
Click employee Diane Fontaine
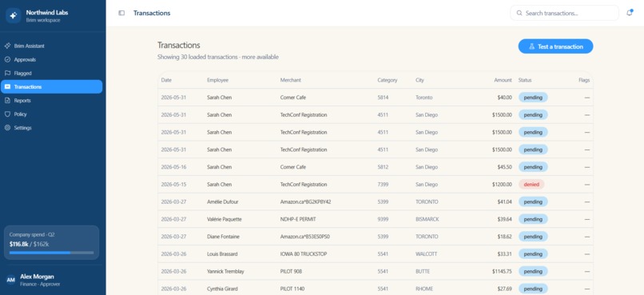pos(223,237)
